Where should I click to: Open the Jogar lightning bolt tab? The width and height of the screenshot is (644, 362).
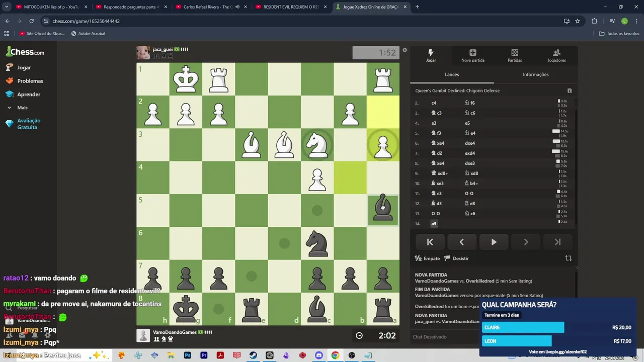431,55
